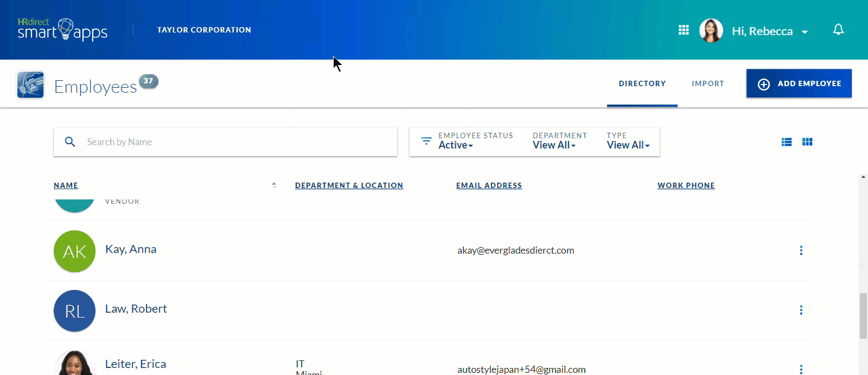This screenshot has height=375, width=868.
Task: Click Rebecca's profile avatar
Action: click(711, 30)
